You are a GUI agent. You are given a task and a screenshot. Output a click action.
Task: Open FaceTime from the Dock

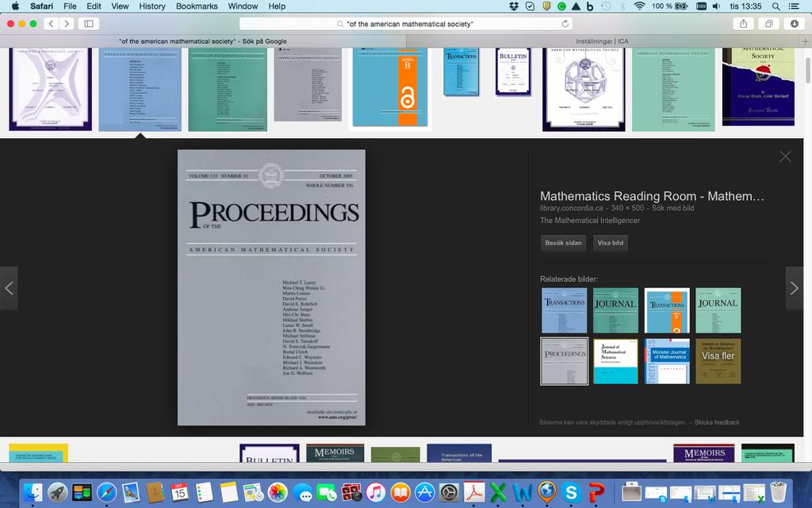pyautogui.click(x=327, y=492)
